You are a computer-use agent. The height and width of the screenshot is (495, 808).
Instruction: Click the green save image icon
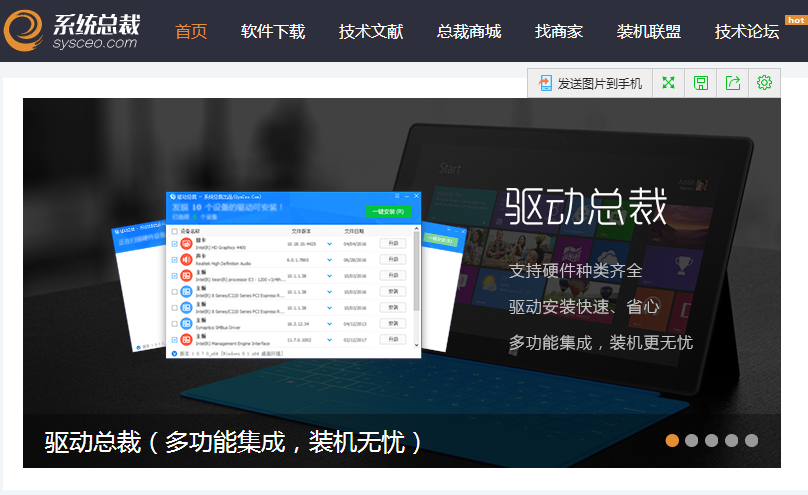701,82
